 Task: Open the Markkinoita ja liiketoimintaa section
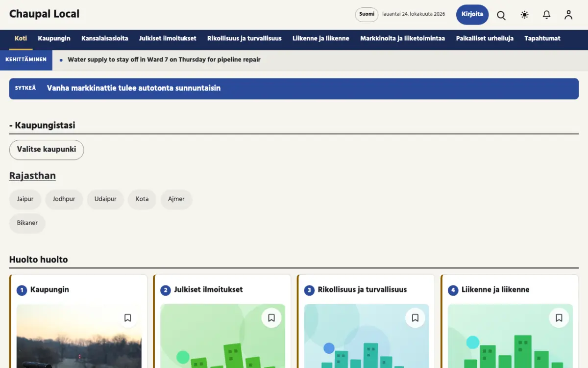(402, 38)
